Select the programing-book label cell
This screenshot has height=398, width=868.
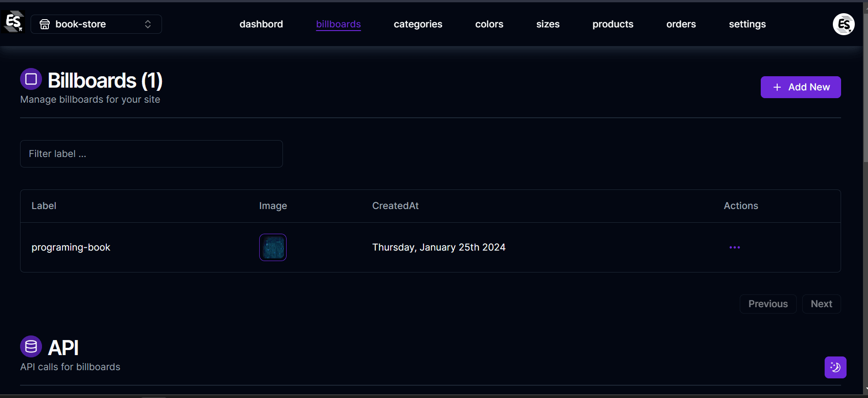click(x=71, y=247)
